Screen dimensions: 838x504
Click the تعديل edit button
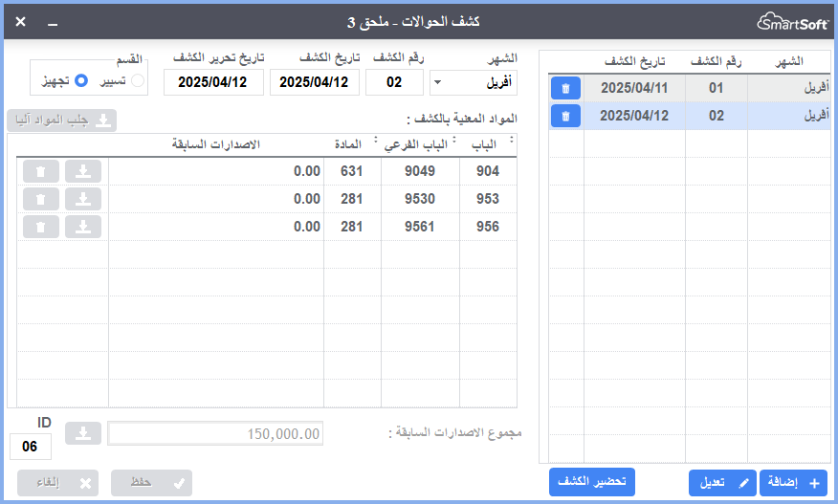722,483
